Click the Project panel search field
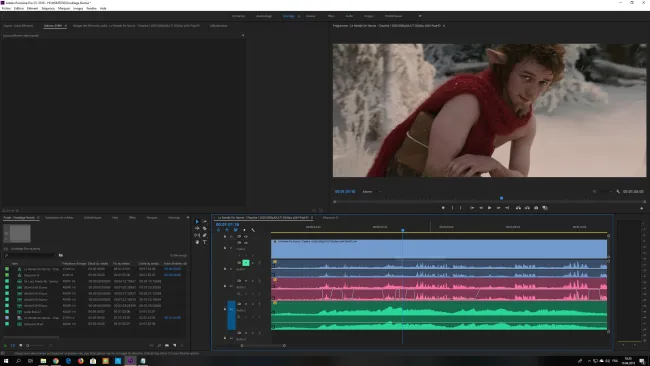Image resolution: width=650 pixels, height=366 pixels. point(30,255)
